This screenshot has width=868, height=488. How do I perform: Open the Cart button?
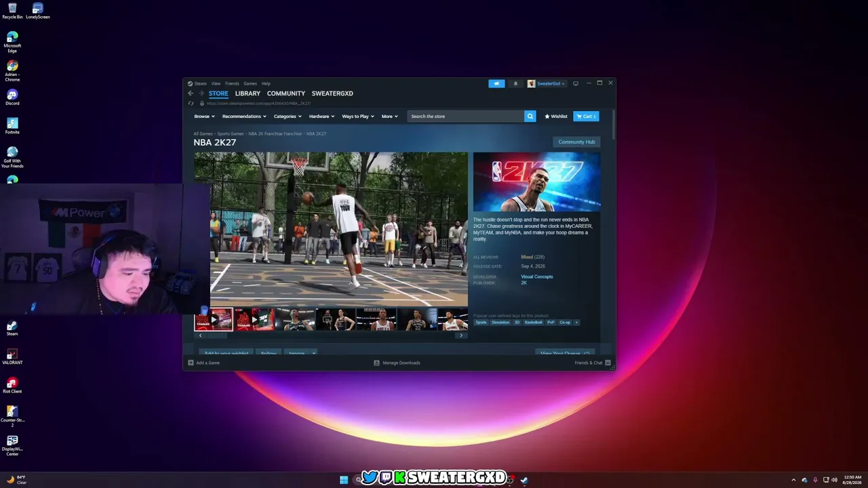(x=586, y=116)
